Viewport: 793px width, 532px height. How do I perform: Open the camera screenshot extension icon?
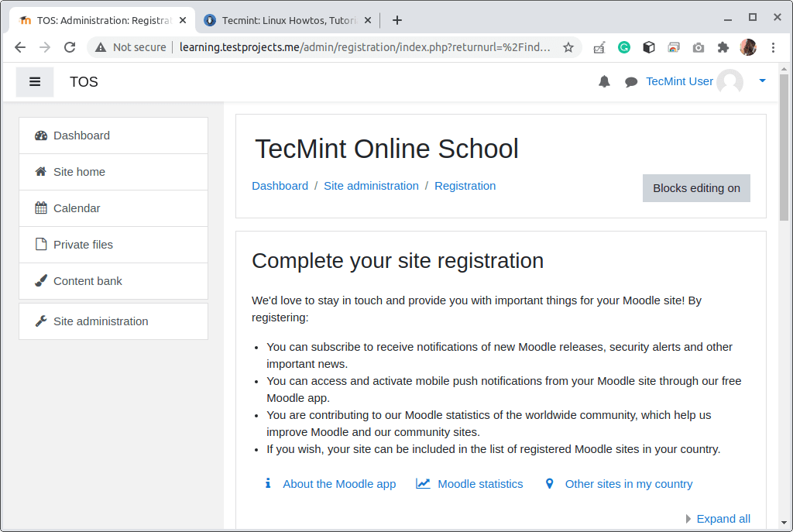point(699,47)
